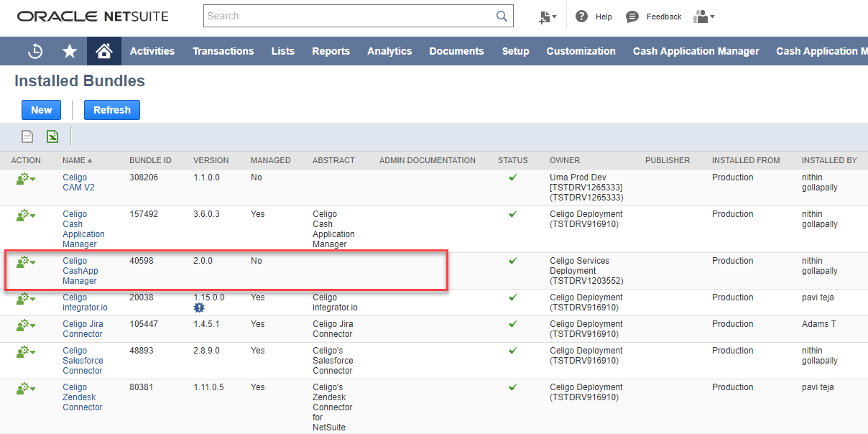Viewport: 868px width, 434px height.
Task: Click status checkmark for Celigo Zendesk Connector
Action: (x=512, y=387)
